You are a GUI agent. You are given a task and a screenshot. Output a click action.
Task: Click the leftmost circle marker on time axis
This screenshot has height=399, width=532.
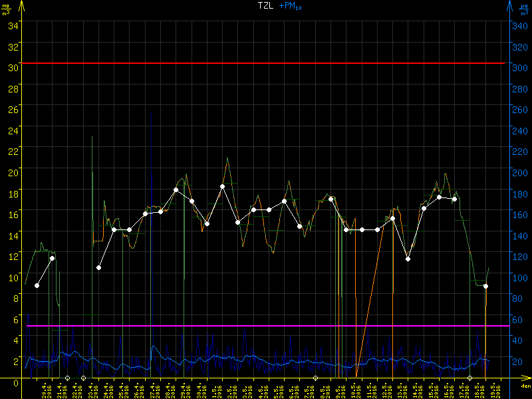(x=68, y=378)
